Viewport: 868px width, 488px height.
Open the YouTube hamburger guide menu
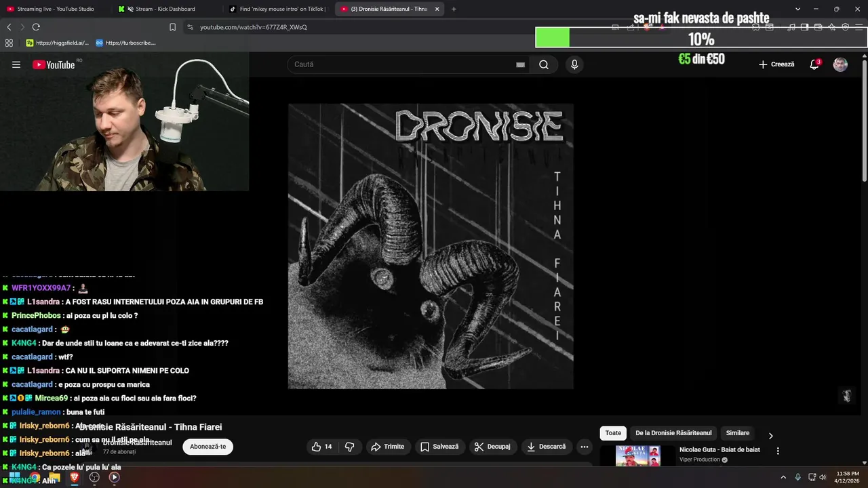pyautogui.click(x=16, y=64)
